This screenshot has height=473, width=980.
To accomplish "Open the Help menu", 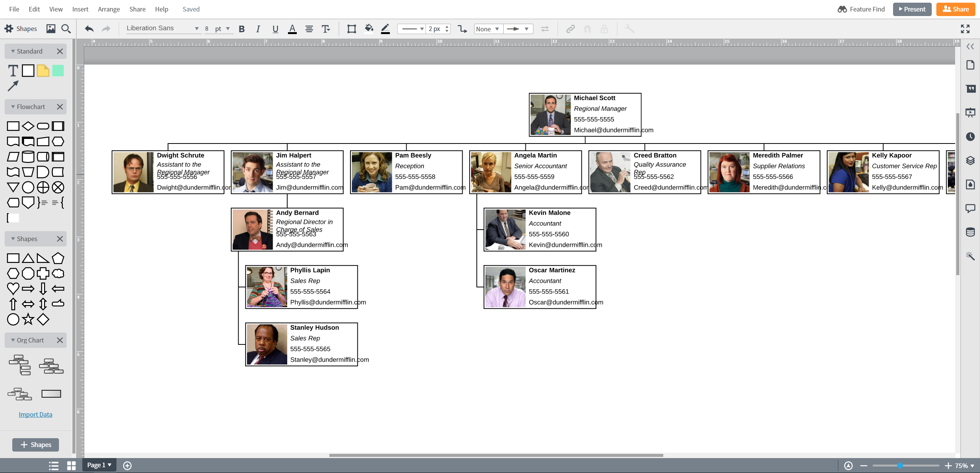I will coord(162,9).
